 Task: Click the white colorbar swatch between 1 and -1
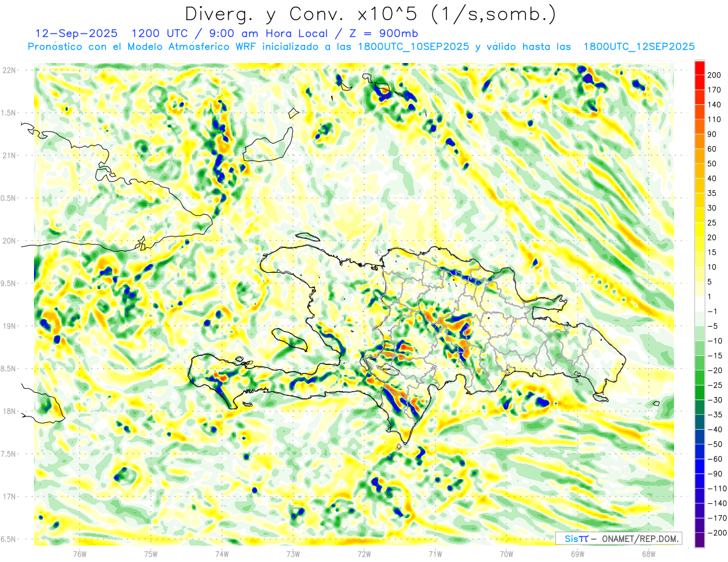[x=699, y=303]
